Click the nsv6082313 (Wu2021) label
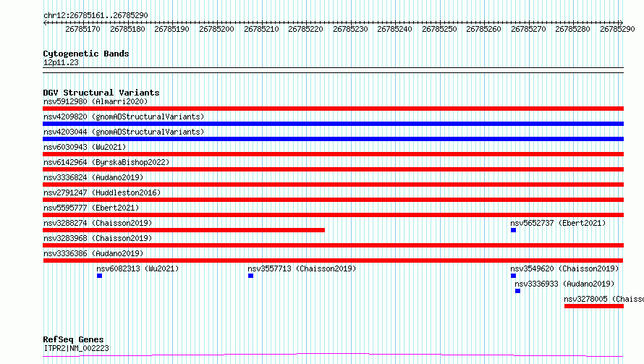 [x=137, y=268]
